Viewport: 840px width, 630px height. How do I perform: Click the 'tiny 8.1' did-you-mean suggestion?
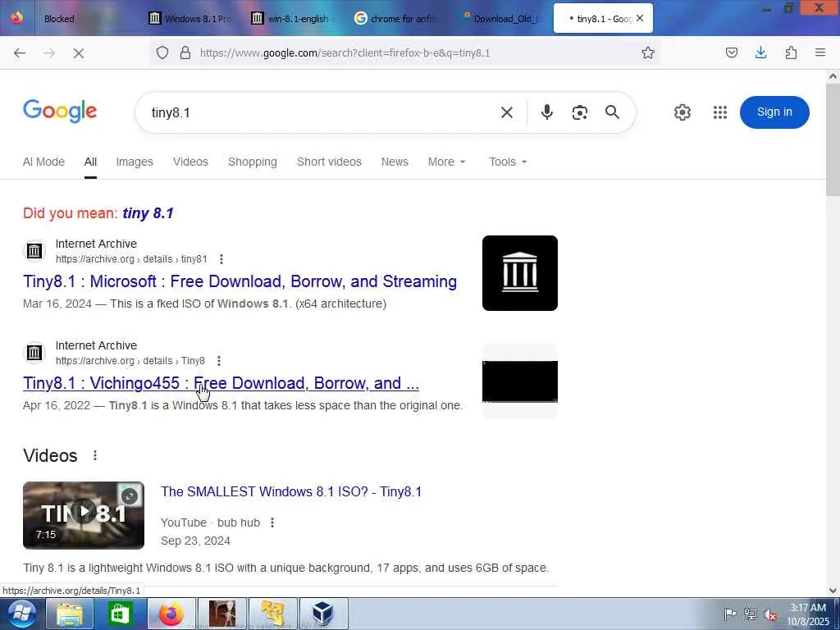click(x=148, y=213)
